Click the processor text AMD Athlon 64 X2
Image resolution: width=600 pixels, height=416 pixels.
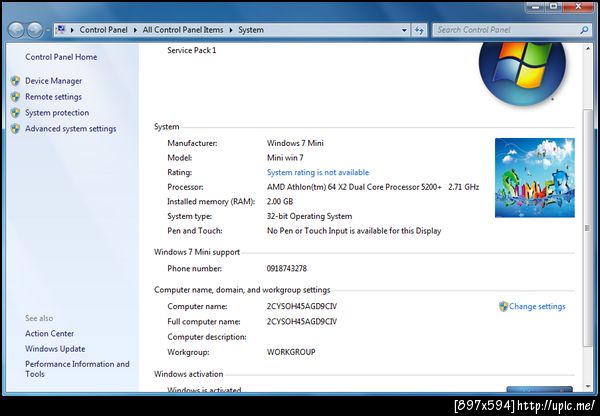point(373,187)
